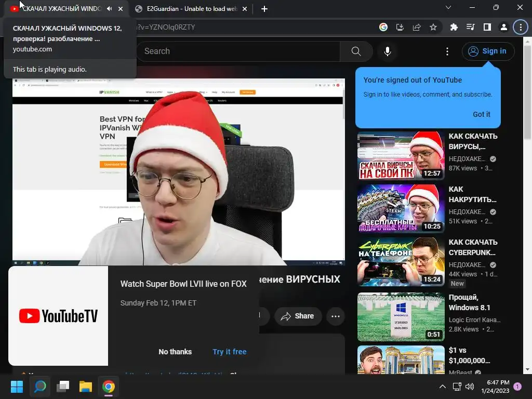Click the Chrome icon on the taskbar

pyautogui.click(x=109, y=387)
